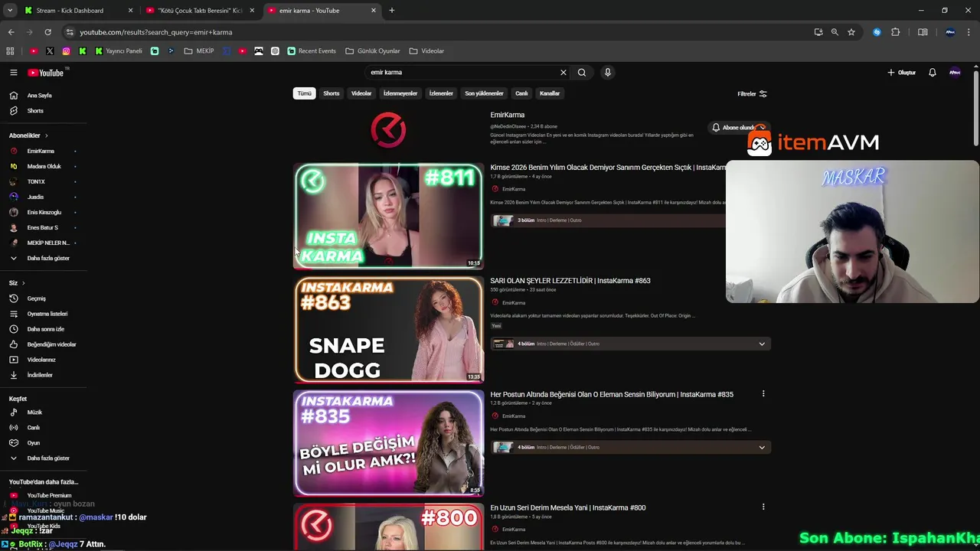Screen dimensions: 980x551
Task: Open Oyun under Keşfet
Action: point(33,443)
